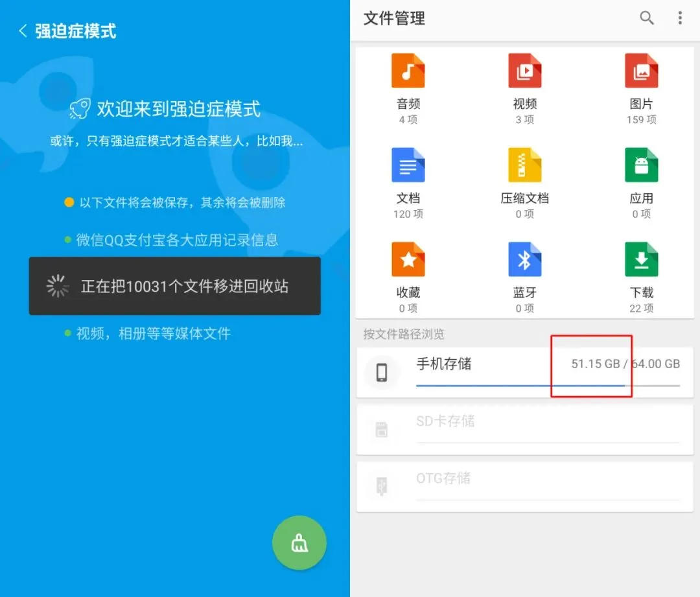Open the 音频 audio category
This screenshot has height=597, width=700.
(408, 89)
